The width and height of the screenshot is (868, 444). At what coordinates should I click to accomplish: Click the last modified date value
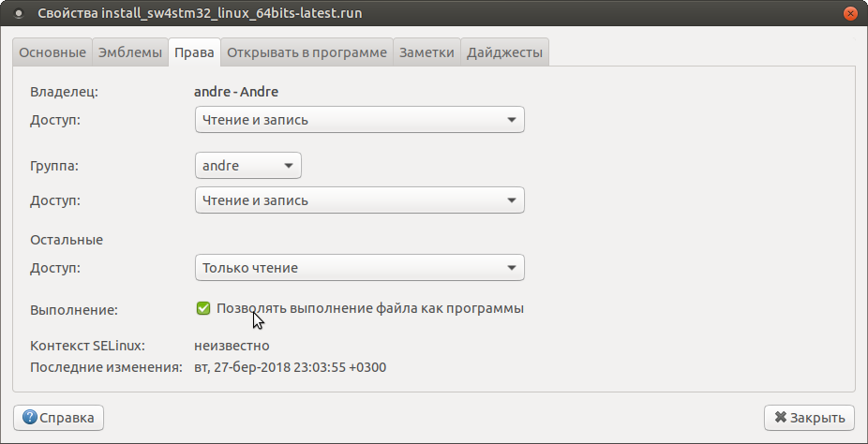point(290,368)
